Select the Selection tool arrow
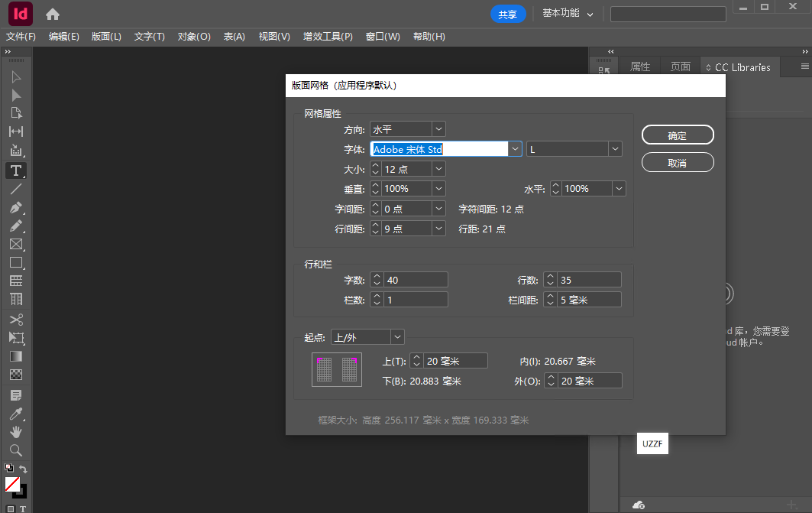 pyautogui.click(x=16, y=77)
